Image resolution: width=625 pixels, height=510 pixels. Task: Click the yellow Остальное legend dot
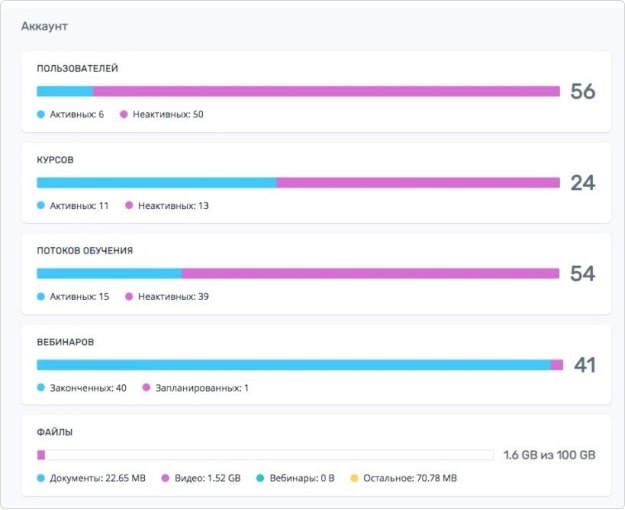[354, 478]
